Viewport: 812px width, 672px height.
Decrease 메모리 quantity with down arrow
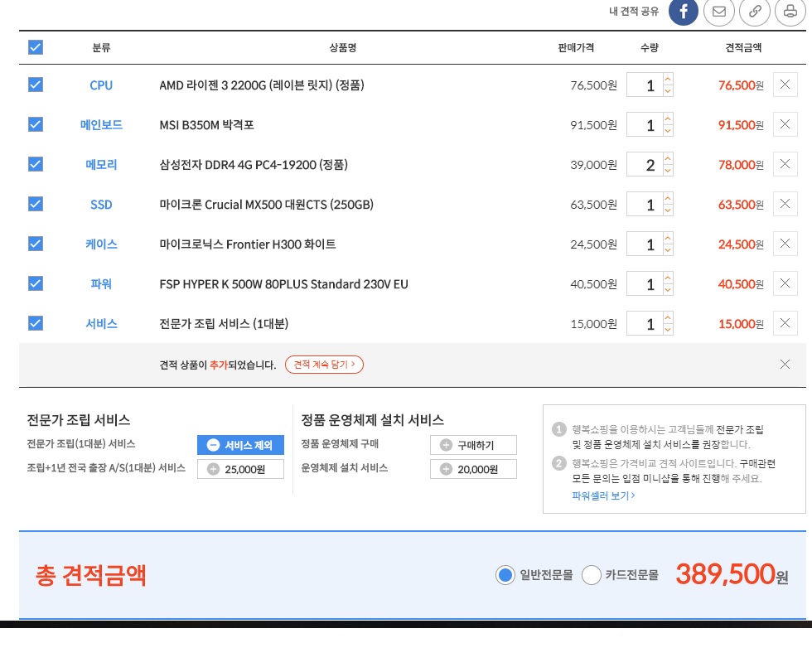[x=668, y=171]
